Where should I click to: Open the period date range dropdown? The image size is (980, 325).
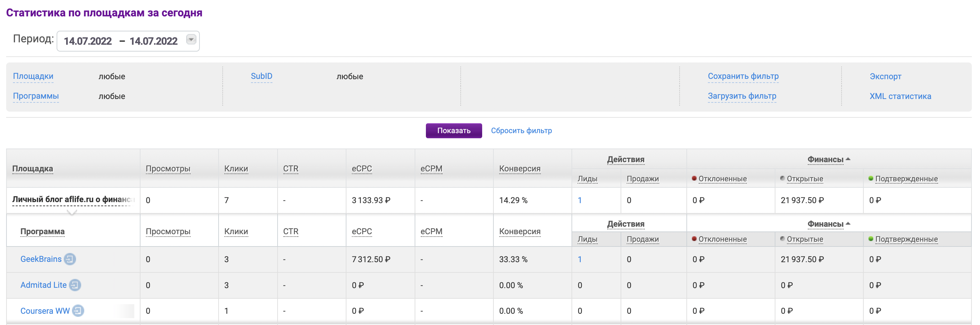(x=191, y=40)
